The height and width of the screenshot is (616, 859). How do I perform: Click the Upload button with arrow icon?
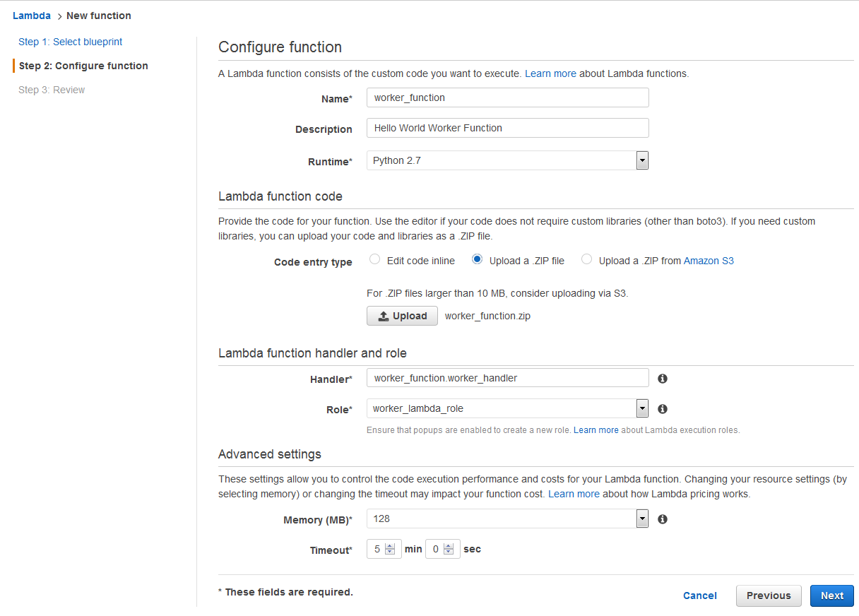(x=403, y=316)
